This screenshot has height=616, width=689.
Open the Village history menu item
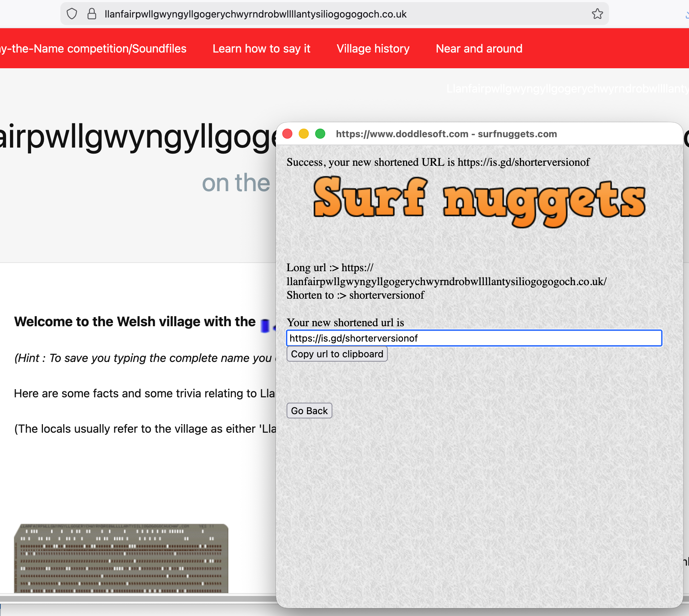pos(373,49)
